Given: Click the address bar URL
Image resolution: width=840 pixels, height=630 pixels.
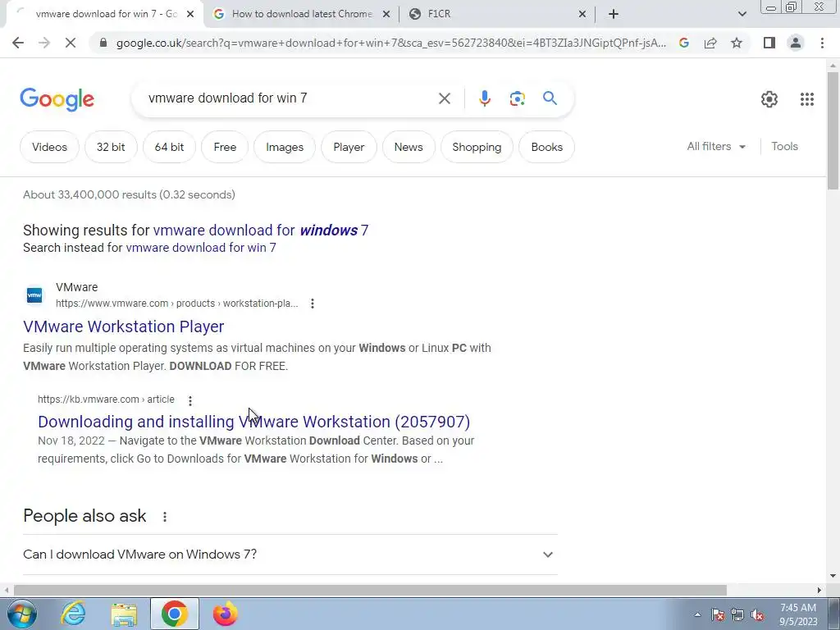Looking at the screenshot, I should (x=391, y=43).
